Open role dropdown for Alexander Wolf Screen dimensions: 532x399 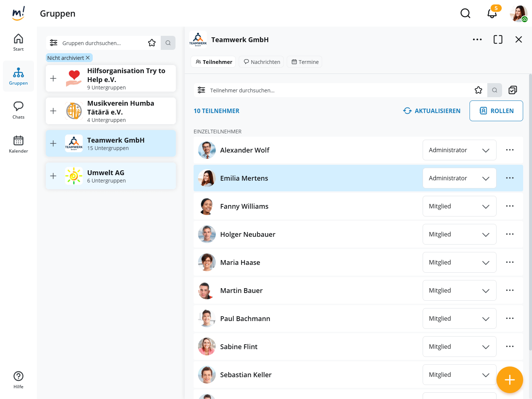point(459,150)
